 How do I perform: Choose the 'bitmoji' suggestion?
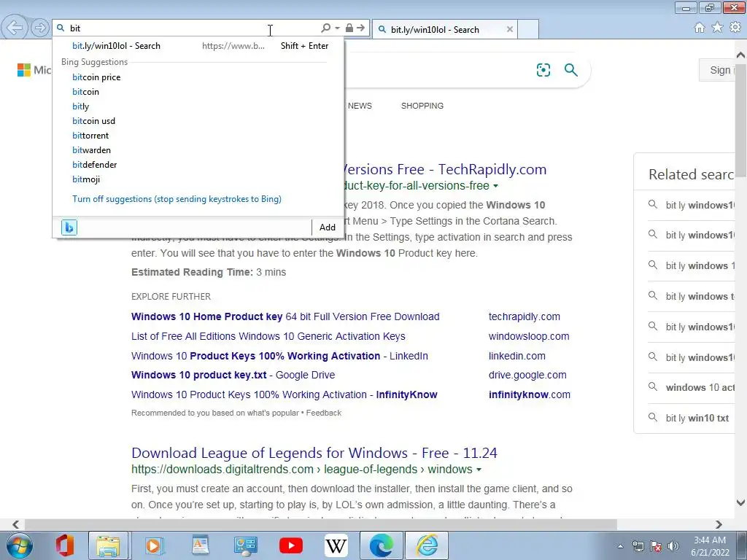pyautogui.click(x=86, y=179)
